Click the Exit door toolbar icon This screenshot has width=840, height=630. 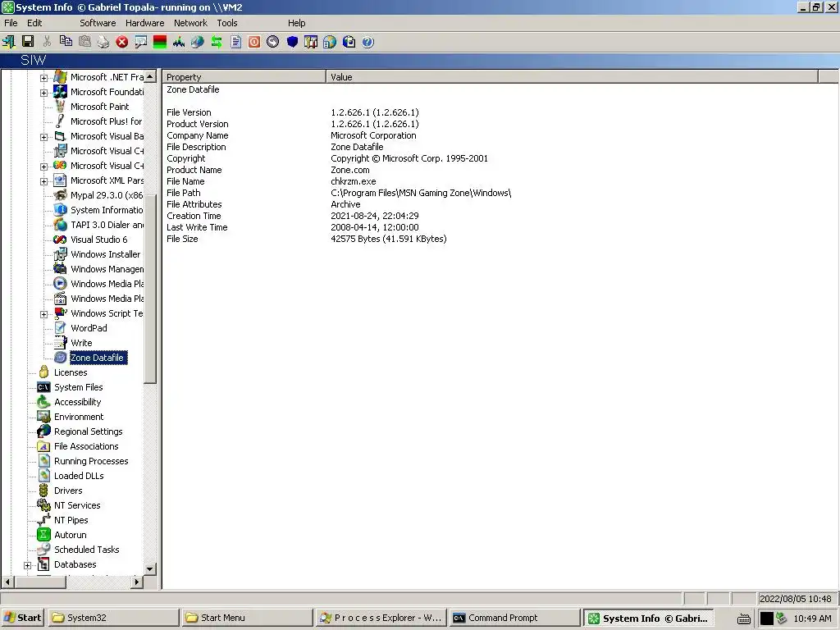point(8,42)
